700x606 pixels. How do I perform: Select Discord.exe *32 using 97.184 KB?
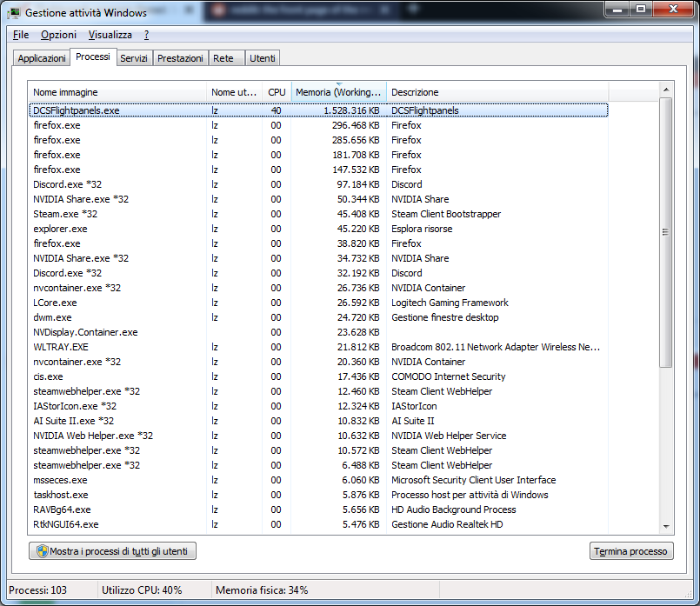[x=318, y=184]
